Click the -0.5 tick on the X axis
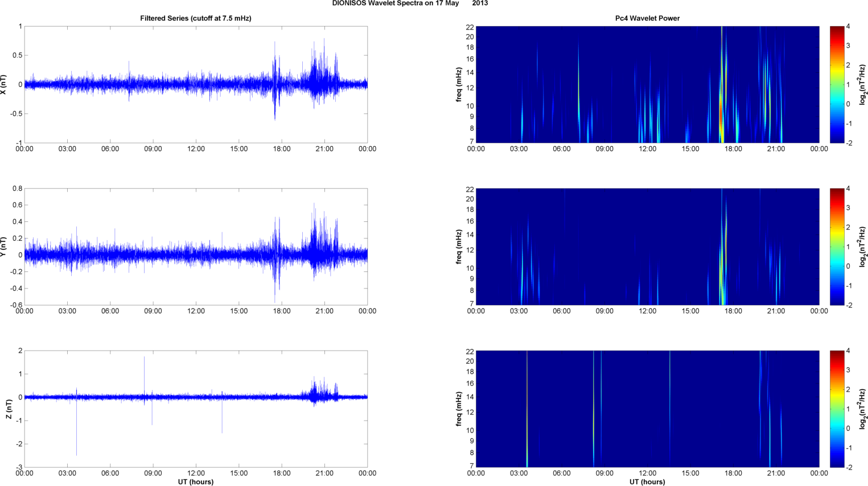This screenshot has height=486, width=868. click(15, 114)
